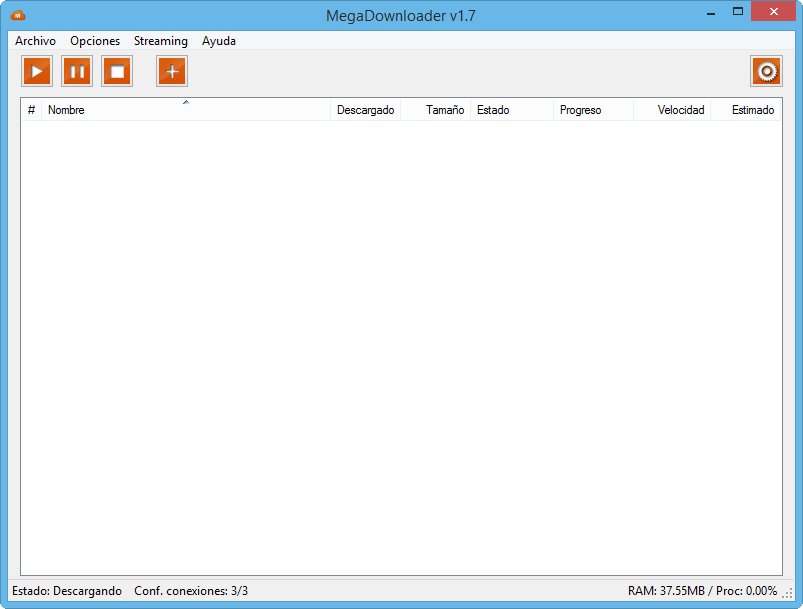This screenshot has width=803, height=609.
Task: Sort list by the # column header
Action: pos(31,110)
